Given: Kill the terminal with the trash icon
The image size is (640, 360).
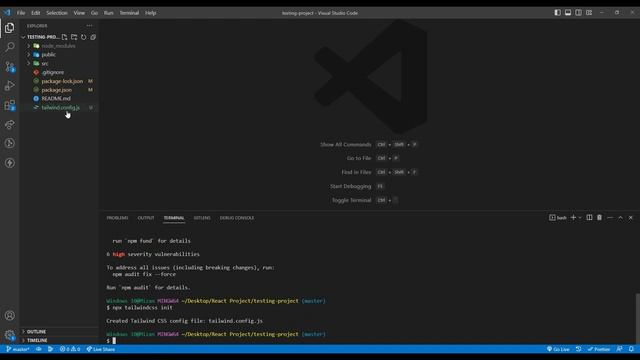Looking at the screenshot, I should click(x=599, y=218).
